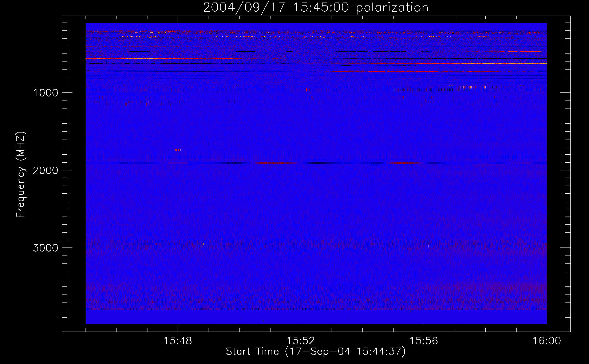Click the 15:52 time tick label
Viewport: 589px width, 364px height.
point(301,341)
